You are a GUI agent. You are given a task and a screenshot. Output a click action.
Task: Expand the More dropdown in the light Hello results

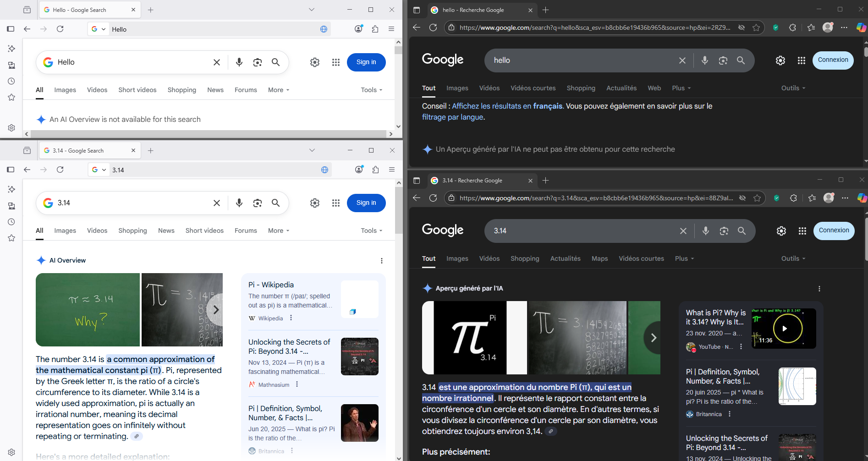(x=278, y=90)
